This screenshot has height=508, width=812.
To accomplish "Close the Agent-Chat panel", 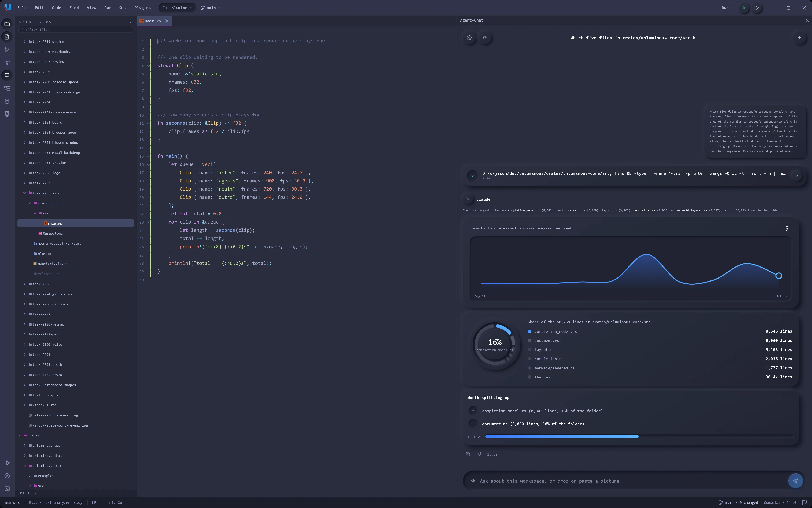I will click(807, 20).
